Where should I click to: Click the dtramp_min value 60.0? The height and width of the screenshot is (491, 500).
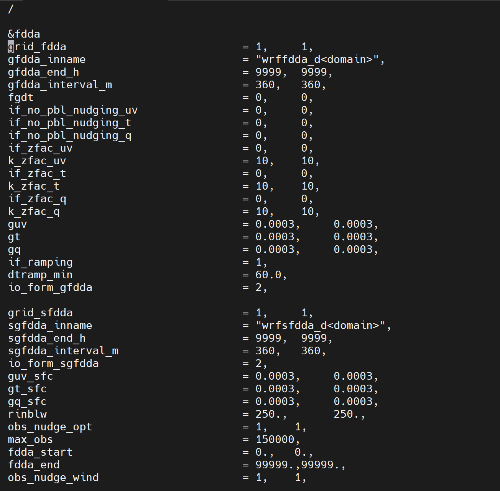click(x=268, y=275)
